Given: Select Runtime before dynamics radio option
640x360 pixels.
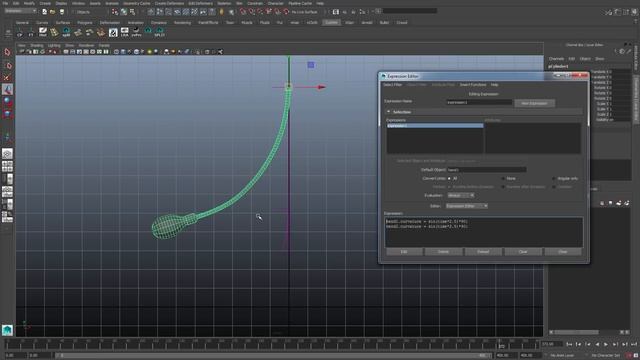Looking at the screenshot, I should 449,187.
